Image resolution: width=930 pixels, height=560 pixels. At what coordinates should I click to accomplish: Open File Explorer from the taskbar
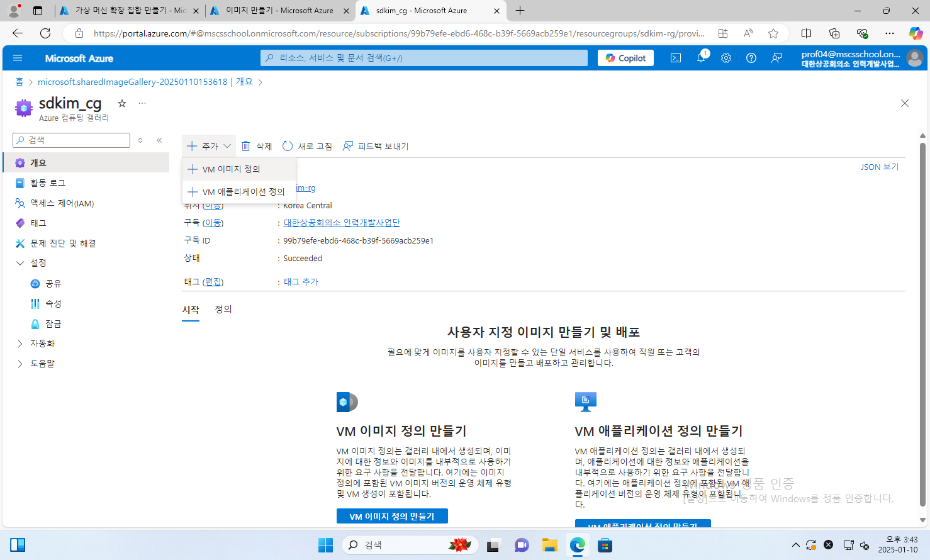550,545
